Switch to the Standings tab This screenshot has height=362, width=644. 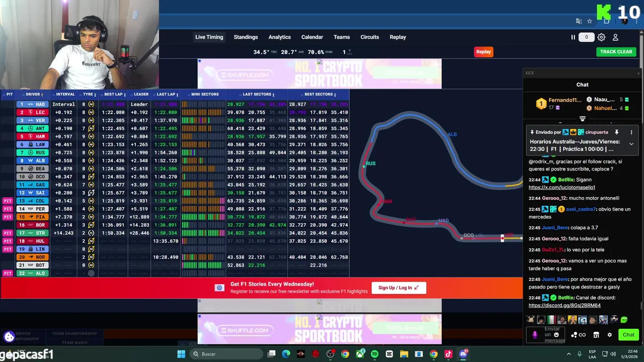point(246,37)
